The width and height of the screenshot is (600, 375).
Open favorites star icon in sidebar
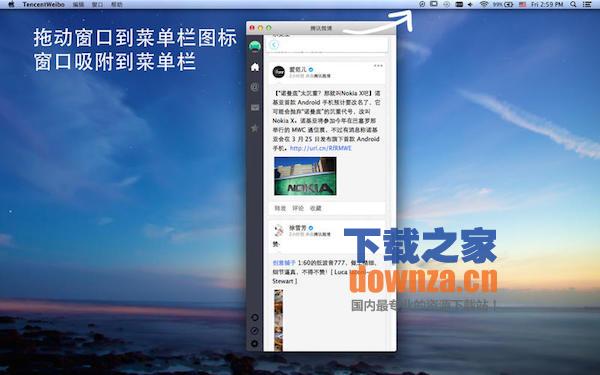pyautogui.click(x=254, y=128)
